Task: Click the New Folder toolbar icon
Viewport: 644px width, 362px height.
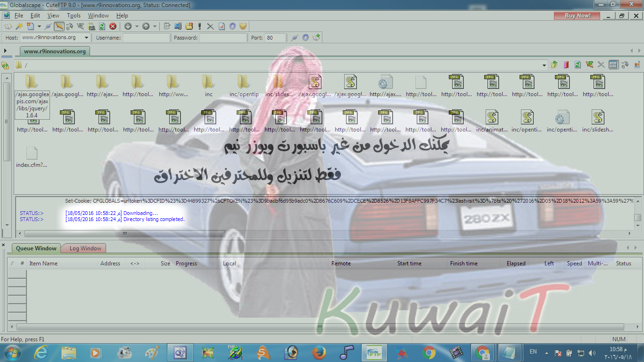Action: (189, 26)
